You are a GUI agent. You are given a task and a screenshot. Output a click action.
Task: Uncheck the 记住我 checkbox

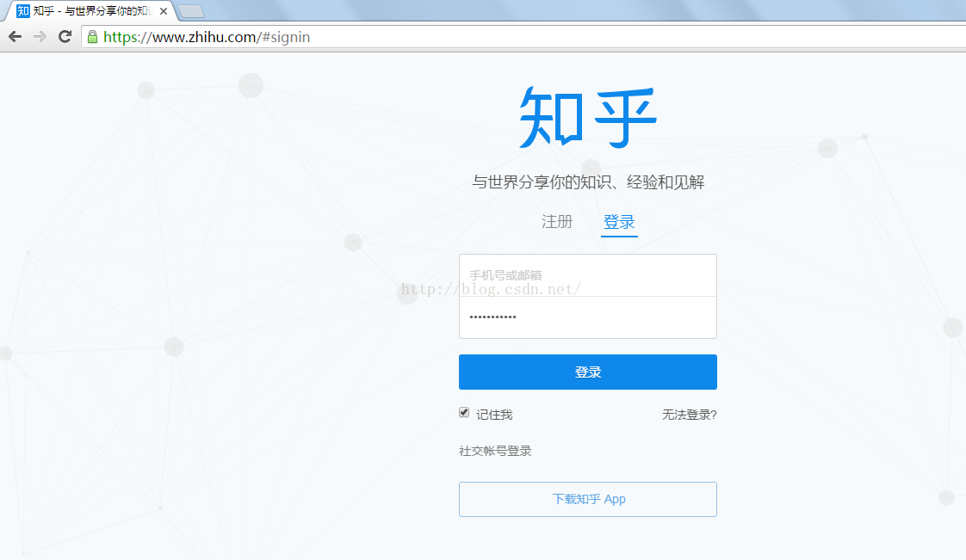pyautogui.click(x=464, y=412)
